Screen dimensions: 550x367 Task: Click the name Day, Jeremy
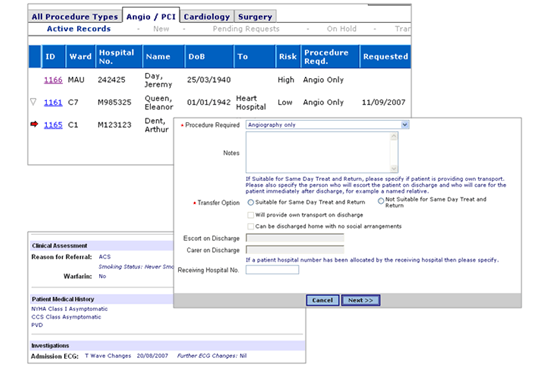click(158, 80)
